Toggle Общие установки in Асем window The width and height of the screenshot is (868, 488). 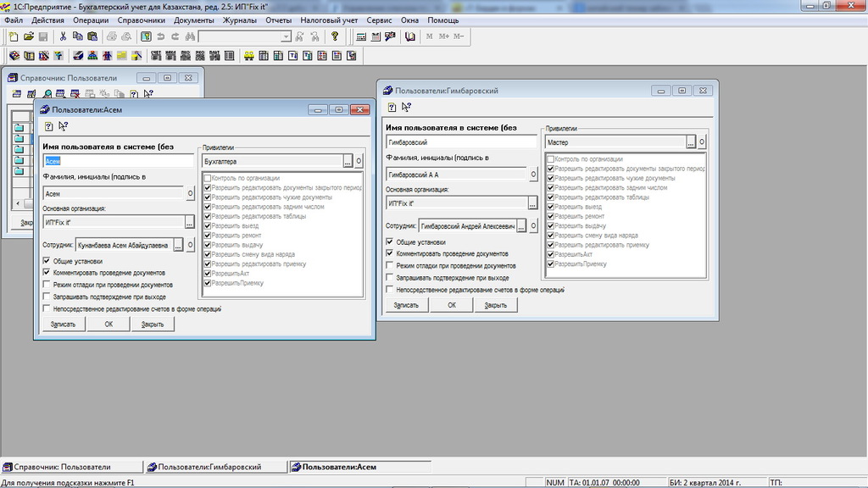[47, 261]
